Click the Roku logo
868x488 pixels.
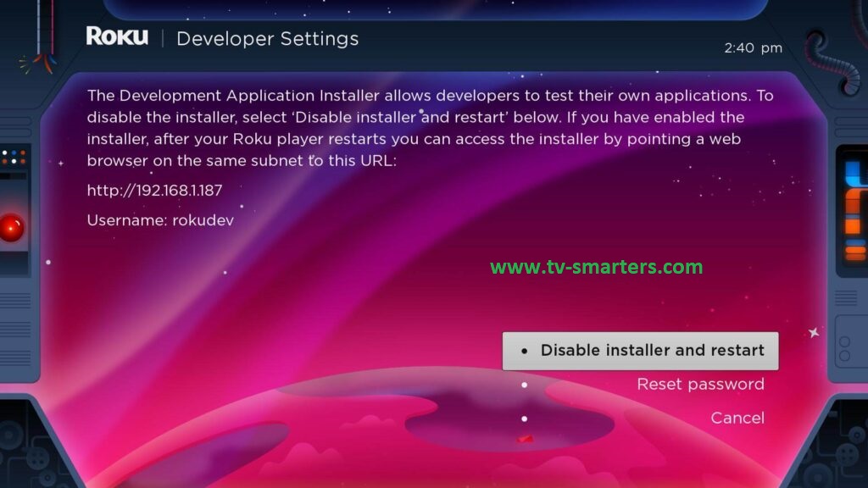pyautogui.click(x=117, y=36)
